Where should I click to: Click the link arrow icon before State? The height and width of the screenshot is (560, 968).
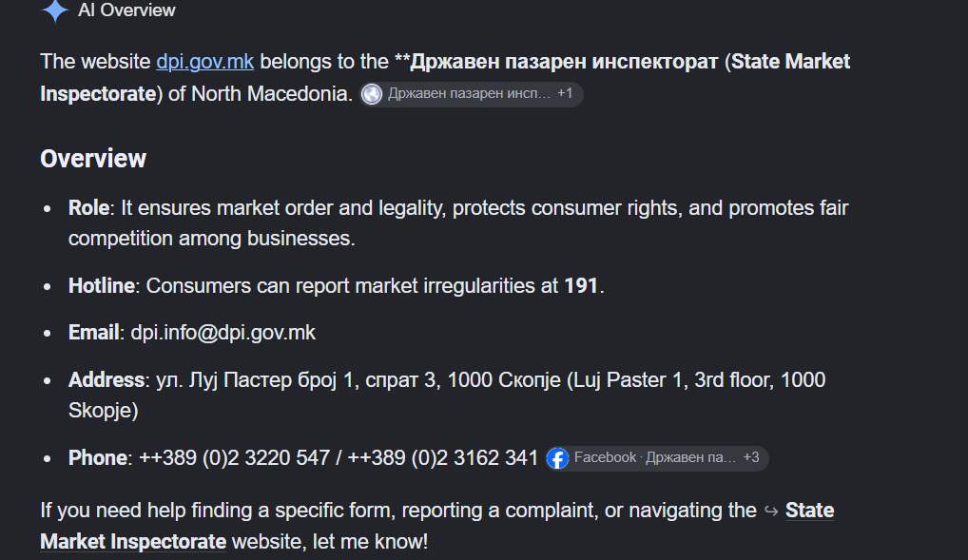(771, 511)
